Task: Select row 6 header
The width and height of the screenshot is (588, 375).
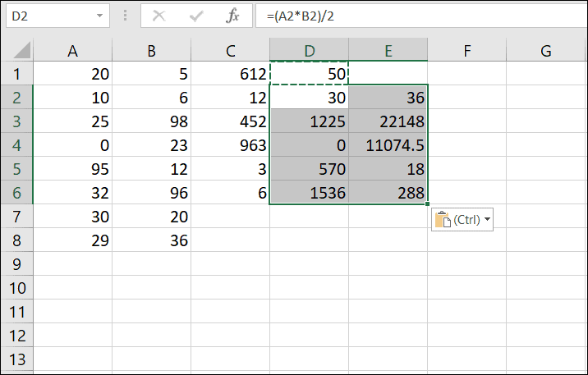Action: (17, 193)
